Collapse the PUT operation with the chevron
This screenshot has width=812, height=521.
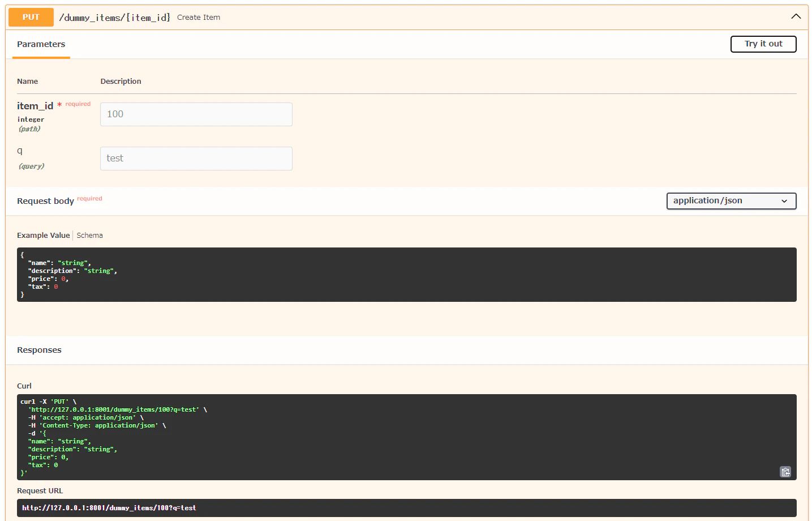[x=796, y=17]
